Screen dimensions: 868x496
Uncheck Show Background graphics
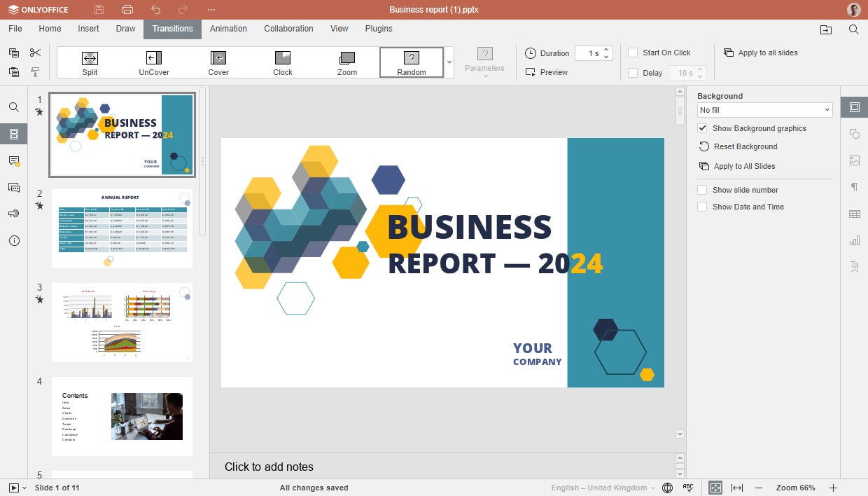point(702,128)
